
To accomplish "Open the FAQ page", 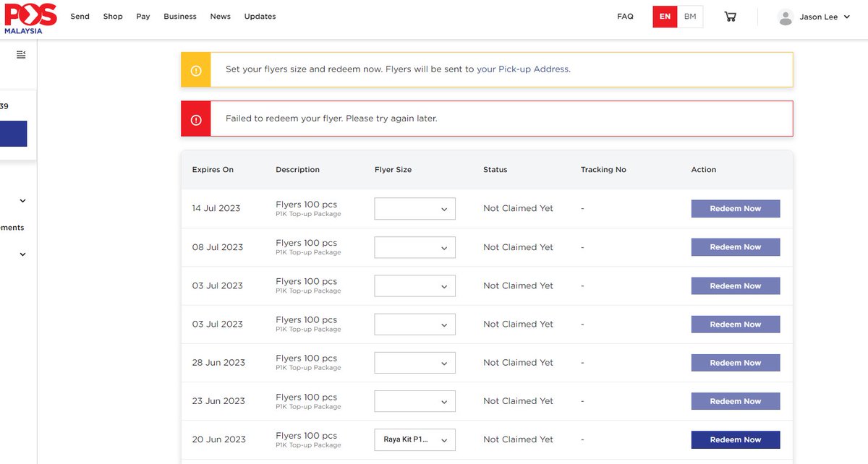I will [x=625, y=17].
